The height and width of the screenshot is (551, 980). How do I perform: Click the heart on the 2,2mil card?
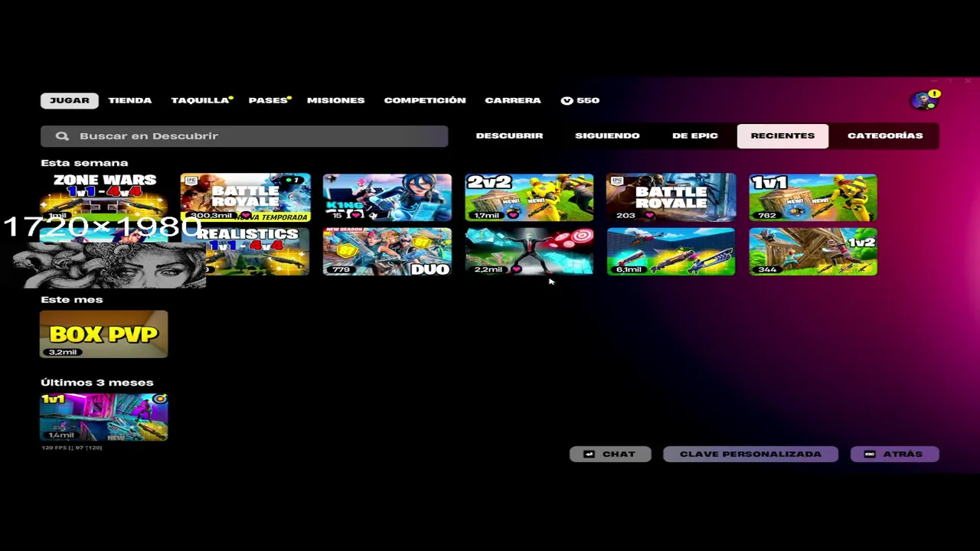pyautogui.click(x=517, y=269)
